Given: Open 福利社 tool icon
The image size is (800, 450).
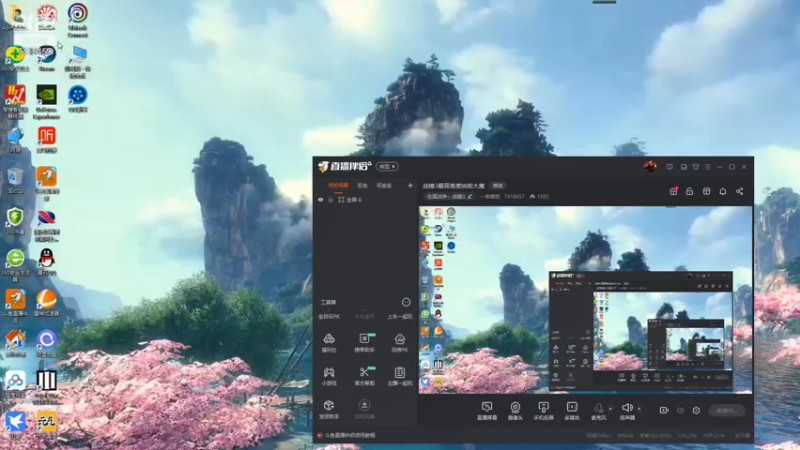Looking at the screenshot, I should click(x=329, y=342).
